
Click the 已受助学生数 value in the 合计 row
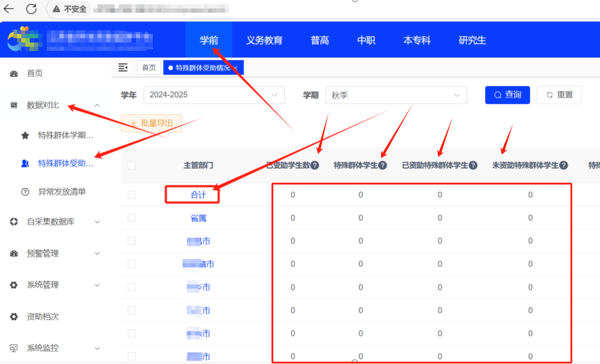293,195
